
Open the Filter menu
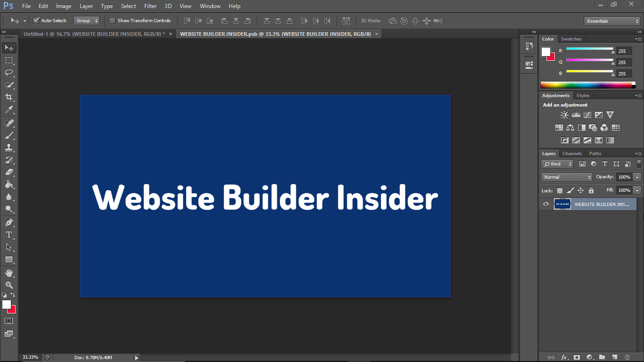pos(150,6)
